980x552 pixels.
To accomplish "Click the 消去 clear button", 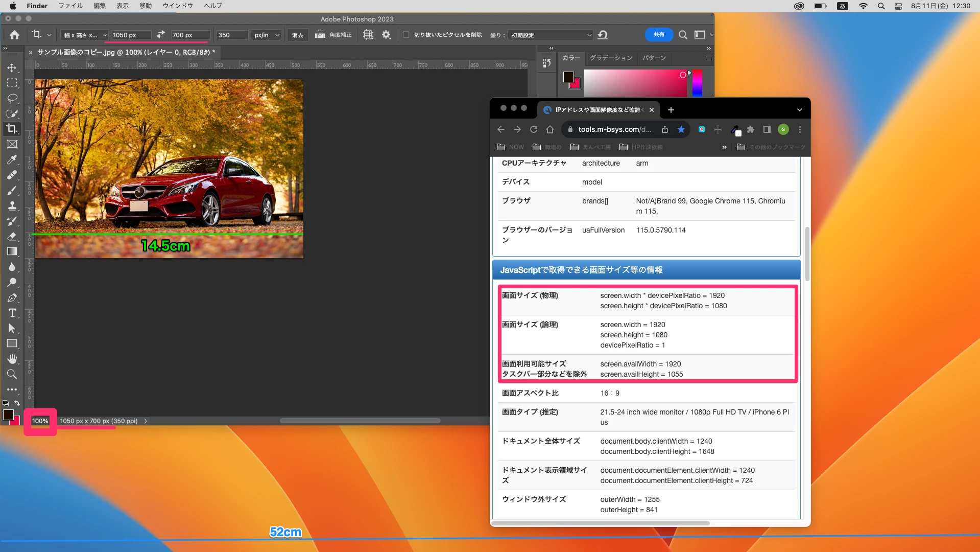I will tap(298, 35).
